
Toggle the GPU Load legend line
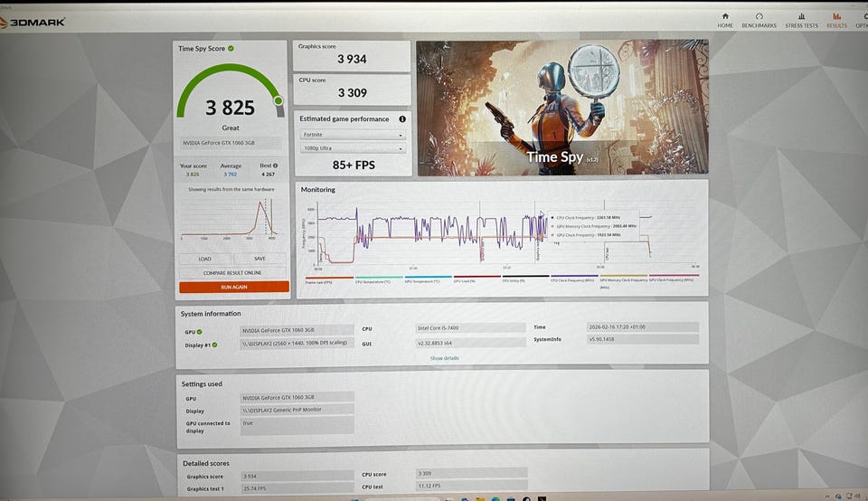[476, 279]
